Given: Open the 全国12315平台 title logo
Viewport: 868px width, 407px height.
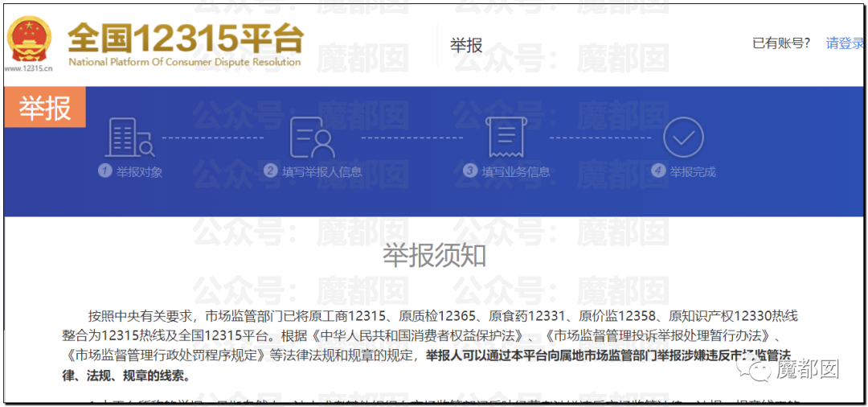Looking at the screenshot, I should pyautogui.click(x=186, y=39).
